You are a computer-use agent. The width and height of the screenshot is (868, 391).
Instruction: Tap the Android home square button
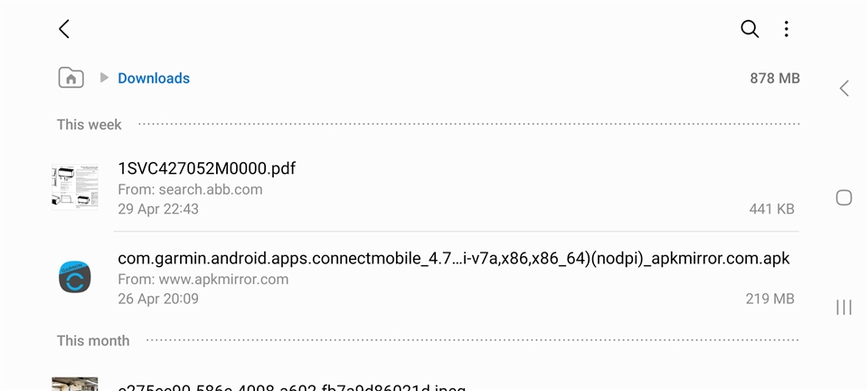tap(844, 197)
